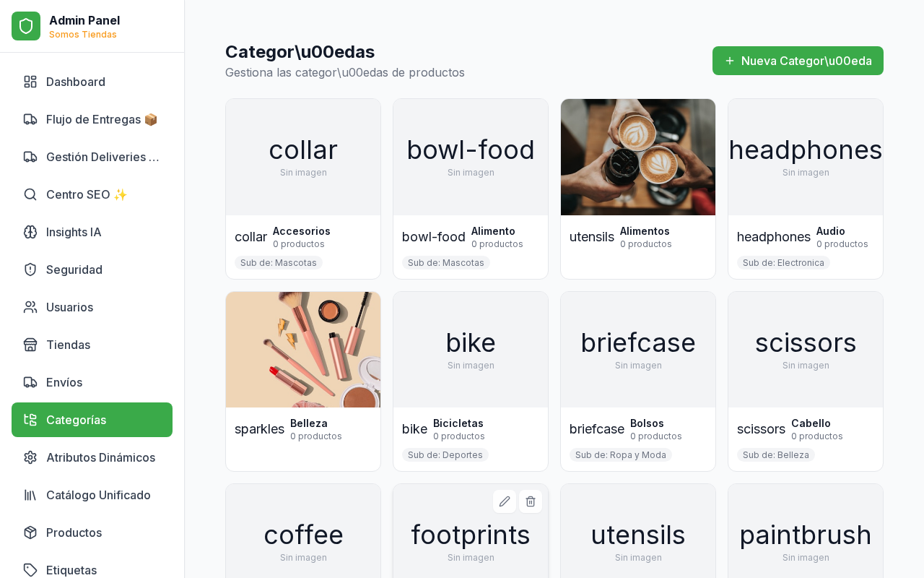The image size is (924, 578).
Task: Open the Envíos menu item
Action: point(64,382)
